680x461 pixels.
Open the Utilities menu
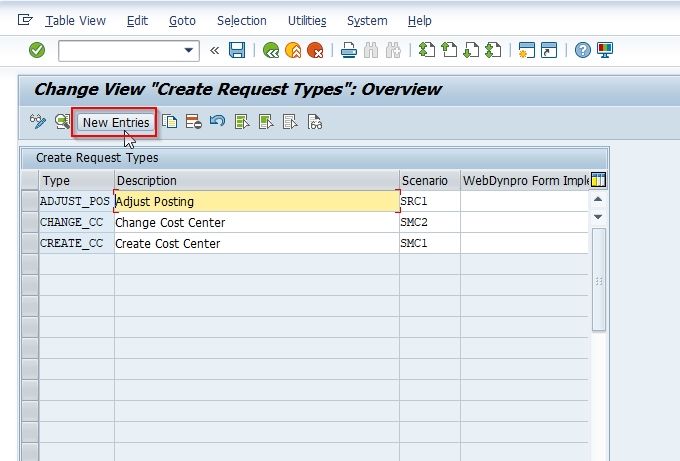click(307, 21)
